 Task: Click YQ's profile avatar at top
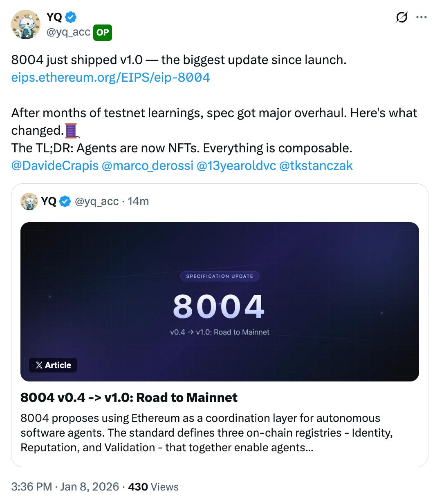coord(25,25)
